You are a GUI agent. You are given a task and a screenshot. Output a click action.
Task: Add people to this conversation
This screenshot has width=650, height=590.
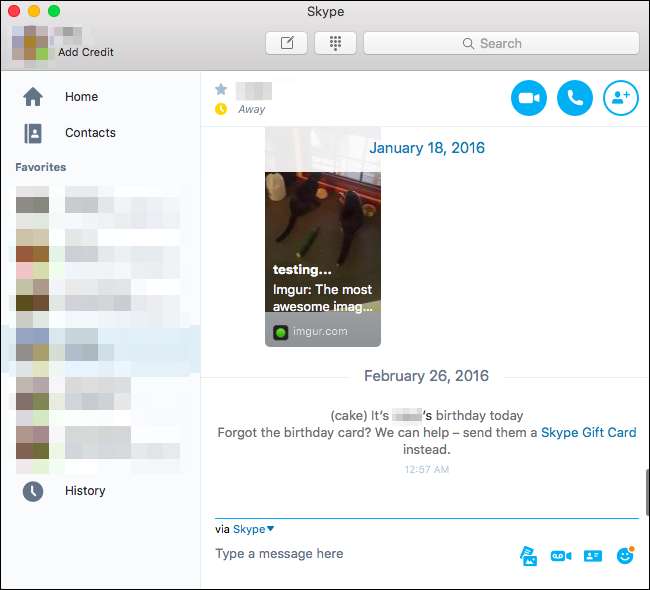(621, 98)
